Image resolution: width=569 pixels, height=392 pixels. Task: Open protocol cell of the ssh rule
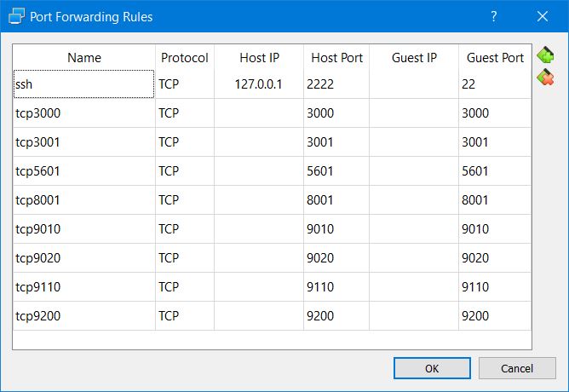[x=184, y=84]
